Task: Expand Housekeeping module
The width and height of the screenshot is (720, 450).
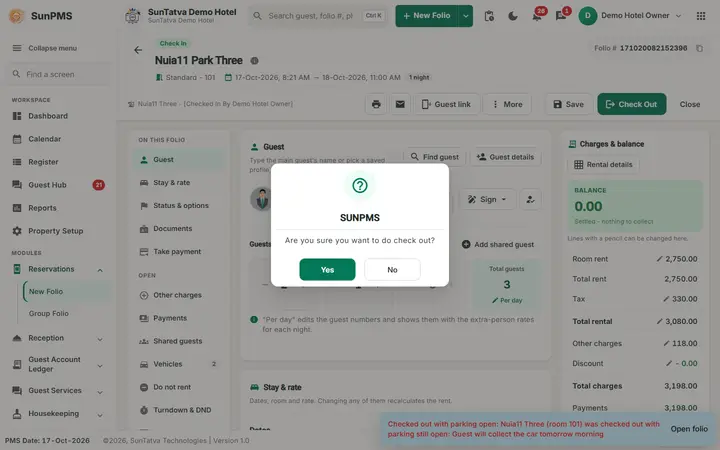Action: (58, 414)
